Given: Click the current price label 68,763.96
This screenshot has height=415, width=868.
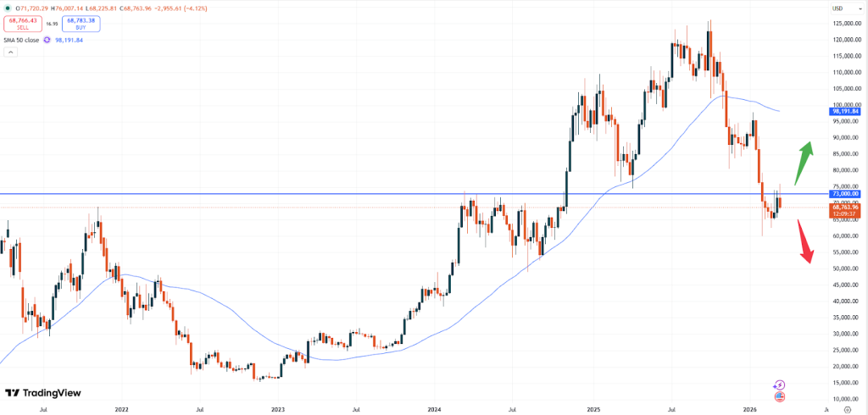Looking at the screenshot, I should click(843, 207).
